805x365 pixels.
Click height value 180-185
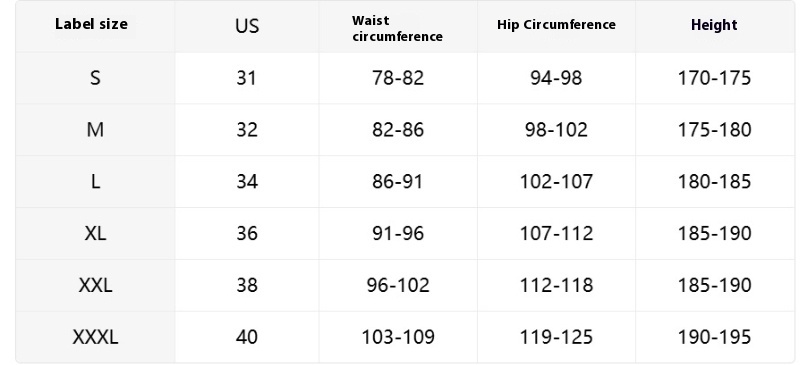click(715, 182)
